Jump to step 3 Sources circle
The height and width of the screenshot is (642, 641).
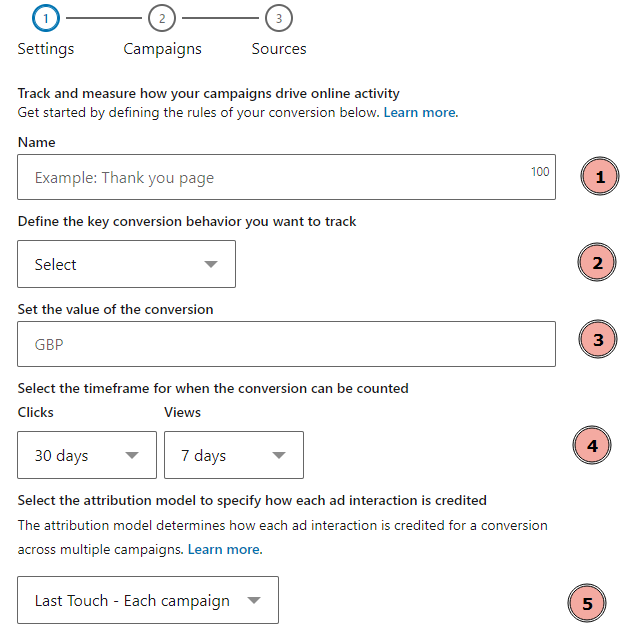pos(279,18)
